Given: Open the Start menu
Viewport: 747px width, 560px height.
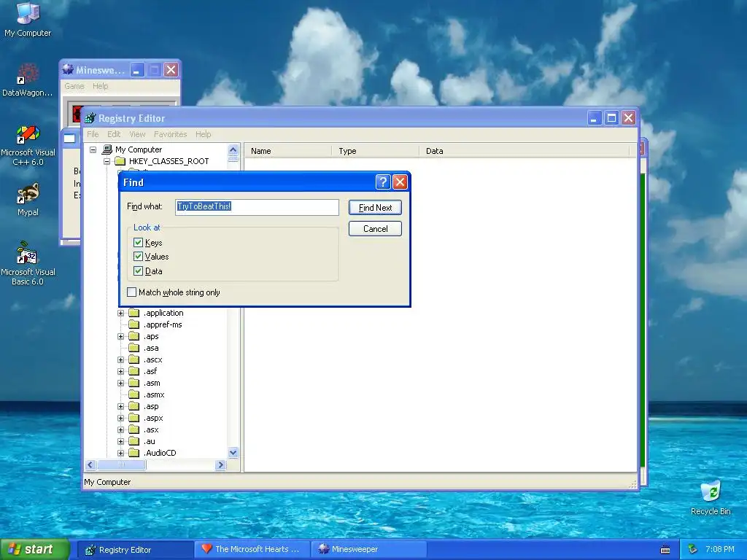Looking at the screenshot, I should [34, 550].
